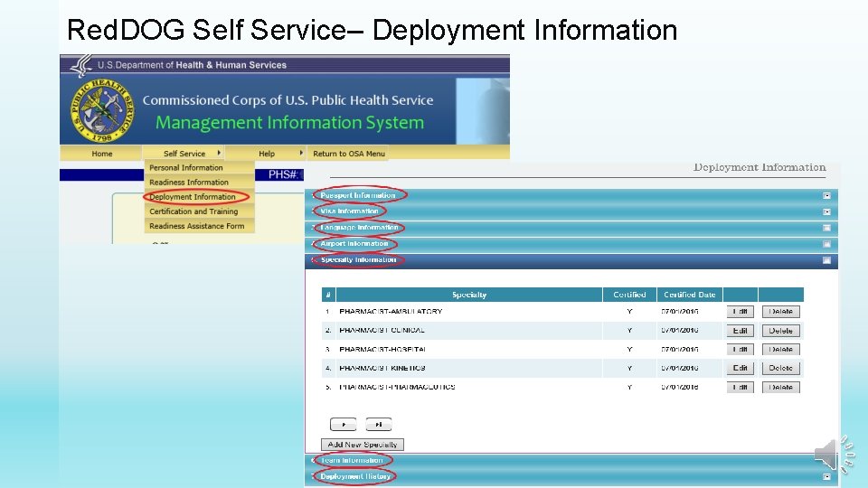Select PHARMACIST-HOSPITAL row text
The width and height of the screenshot is (868, 488).
click(382, 350)
